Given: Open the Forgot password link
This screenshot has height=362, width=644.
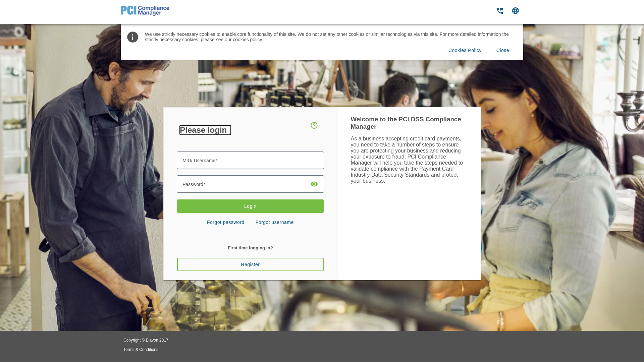Looking at the screenshot, I should click(226, 222).
